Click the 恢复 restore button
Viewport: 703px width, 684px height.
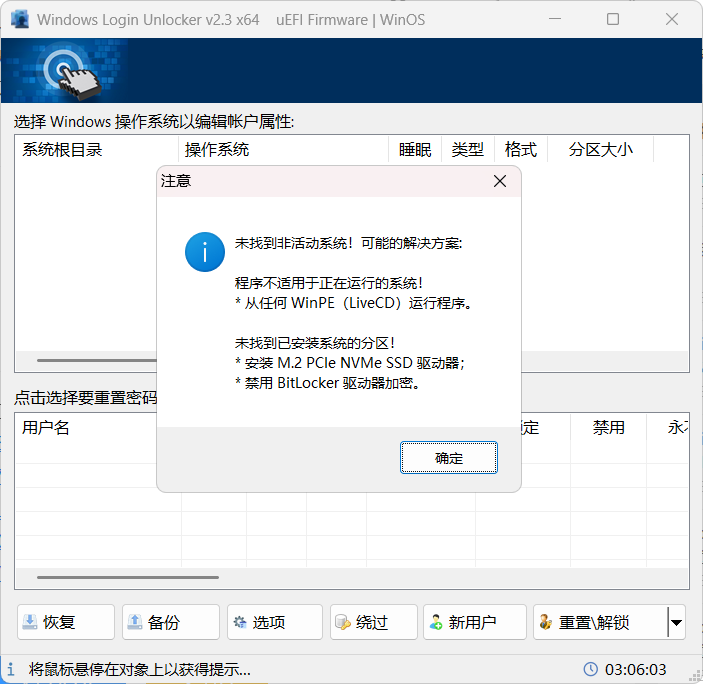coord(66,622)
